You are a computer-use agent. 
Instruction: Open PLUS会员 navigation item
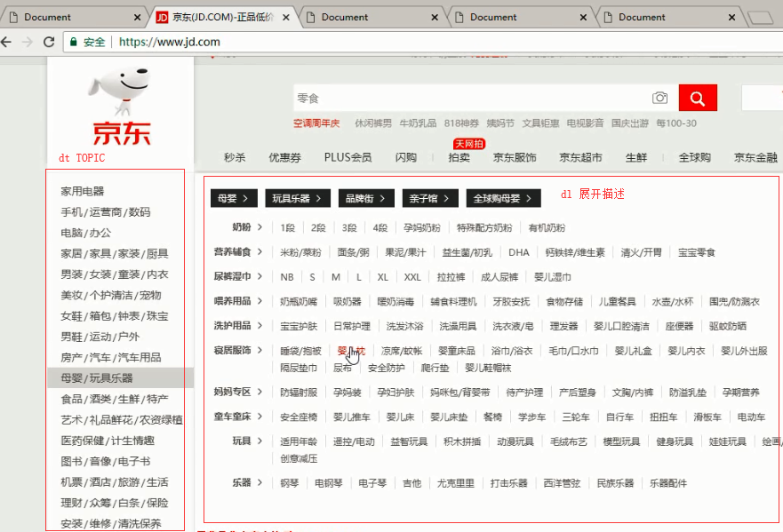[348, 158]
